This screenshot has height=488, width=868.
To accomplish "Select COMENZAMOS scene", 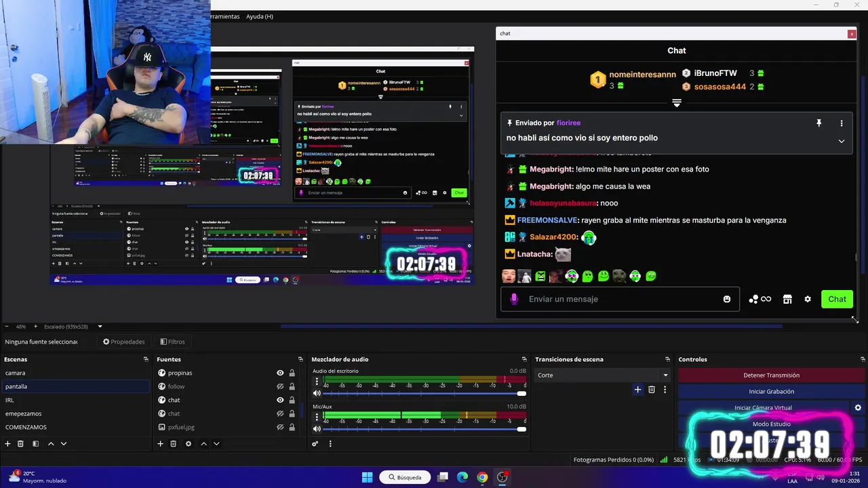I will [75, 427].
